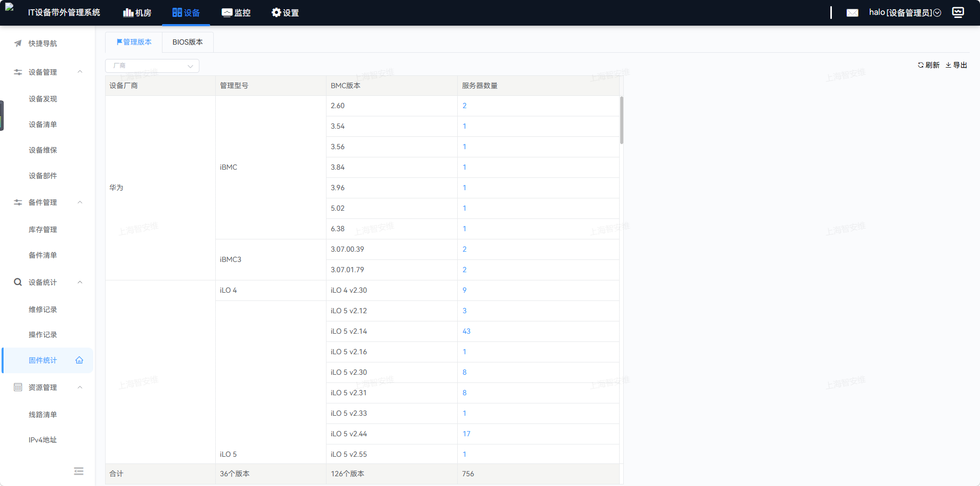This screenshot has height=486, width=980.
Task: Click server count 2 for BMC version 2.60
Action: pos(464,106)
